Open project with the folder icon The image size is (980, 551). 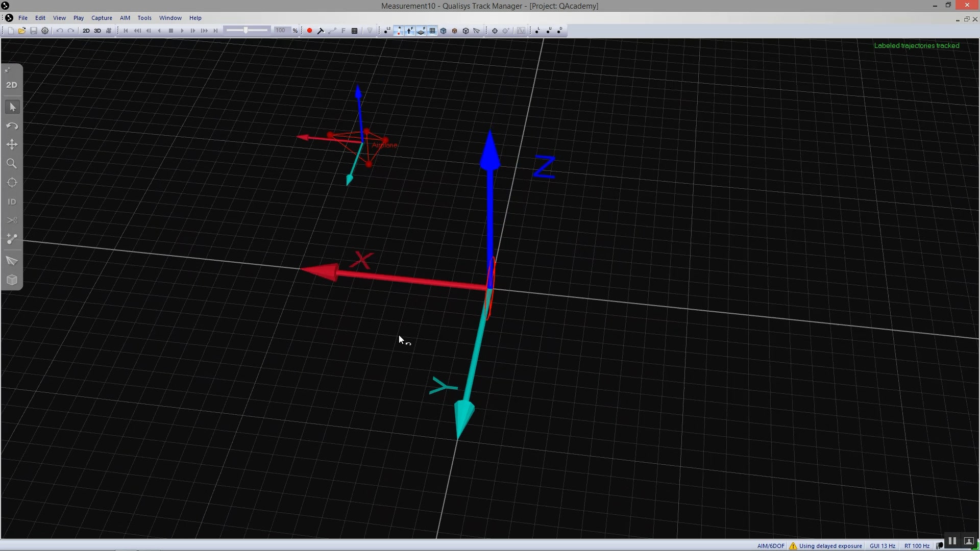click(22, 31)
